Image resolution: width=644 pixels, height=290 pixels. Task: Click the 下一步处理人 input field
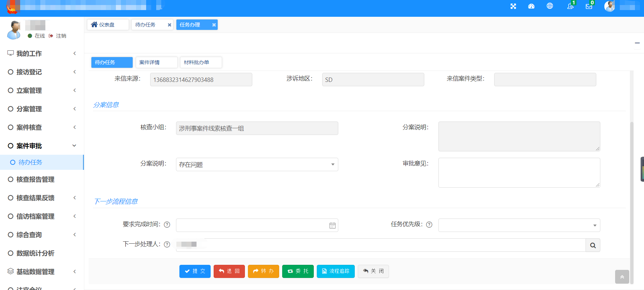[381, 245]
